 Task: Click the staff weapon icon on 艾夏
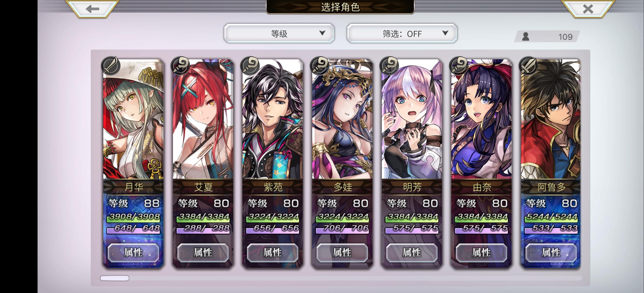point(180,66)
